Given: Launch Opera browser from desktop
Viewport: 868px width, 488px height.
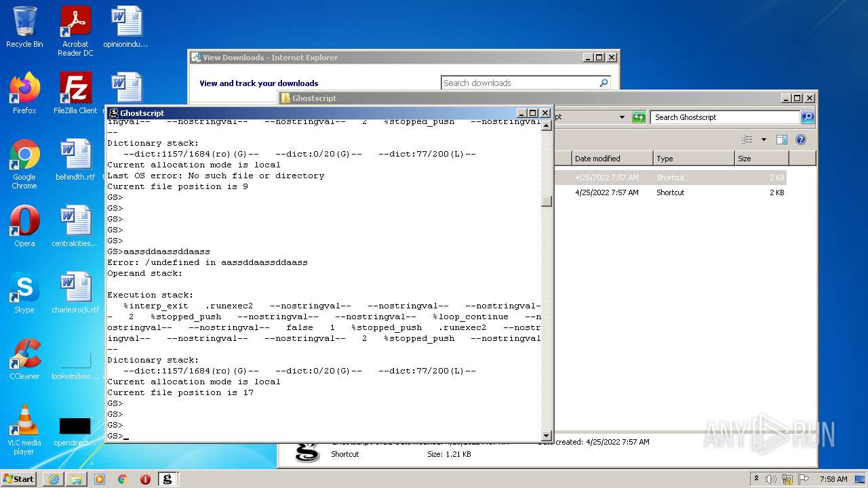Looking at the screenshot, I should pos(24,226).
